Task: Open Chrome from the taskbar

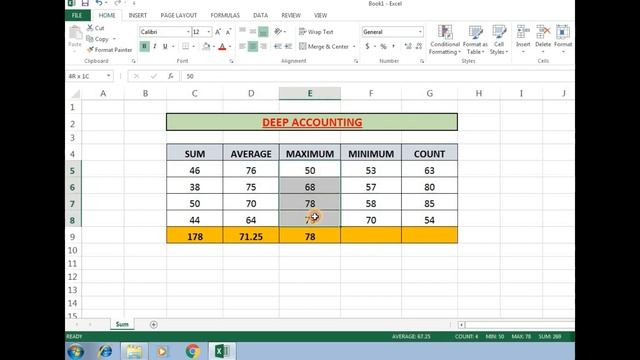Action: 192,351
